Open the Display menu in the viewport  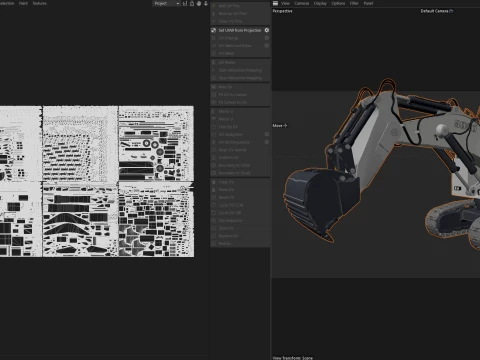[320, 3]
